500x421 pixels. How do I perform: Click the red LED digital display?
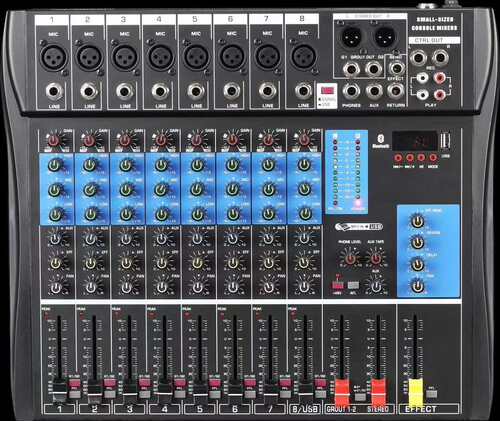414,141
